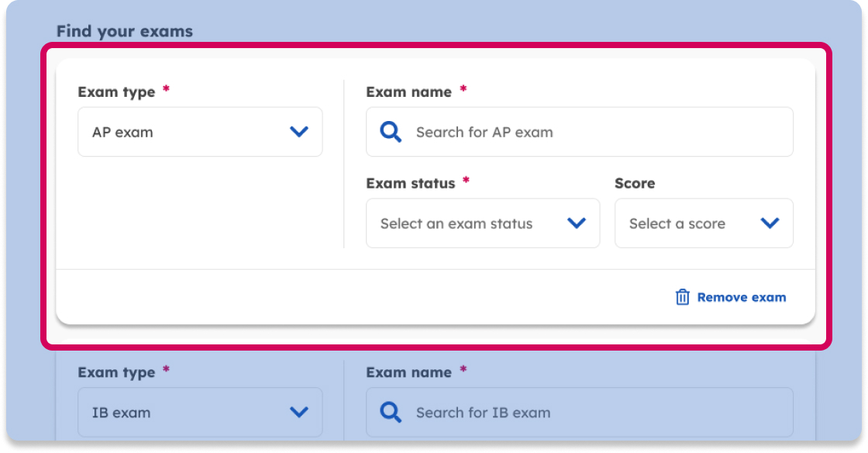The width and height of the screenshot is (868, 453).
Task: Click the 'Find your exams' heading
Action: (125, 32)
